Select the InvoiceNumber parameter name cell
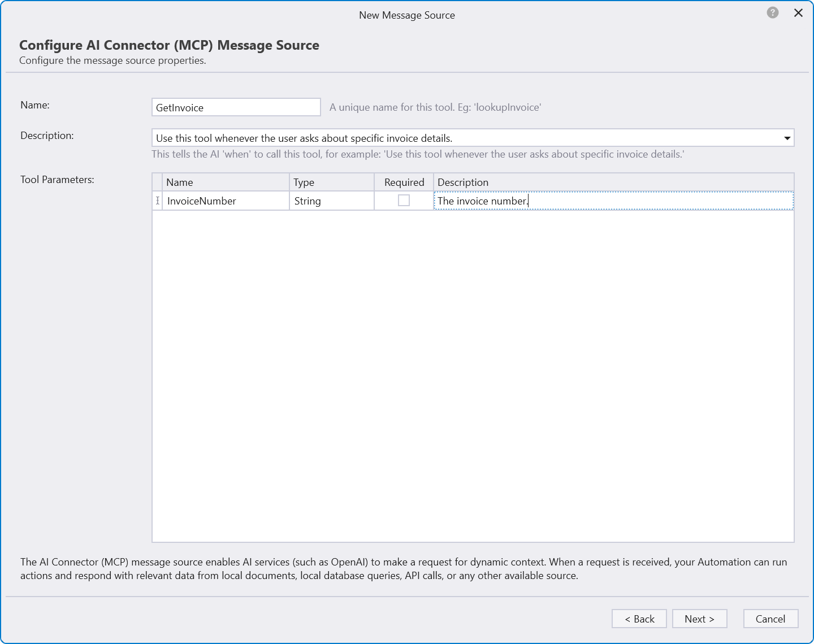Screen dimensions: 814x644 click(226, 201)
